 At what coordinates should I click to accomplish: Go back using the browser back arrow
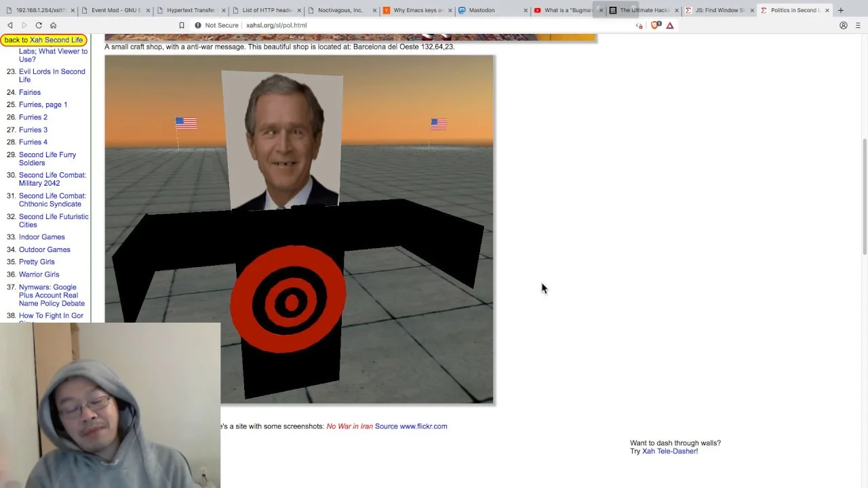click(10, 25)
